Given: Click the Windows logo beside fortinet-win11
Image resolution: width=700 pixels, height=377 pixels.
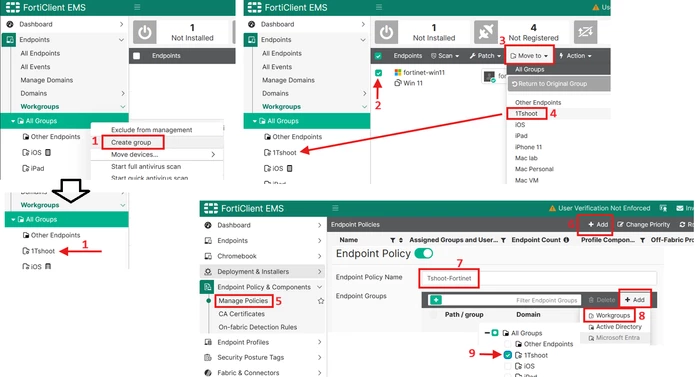Looking at the screenshot, I should [398, 72].
